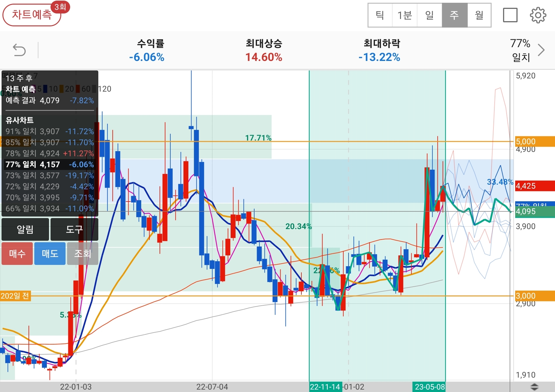Viewport: 555px width, 392px height.
Task: Tap the 차트예측 button
Action: [32, 15]
